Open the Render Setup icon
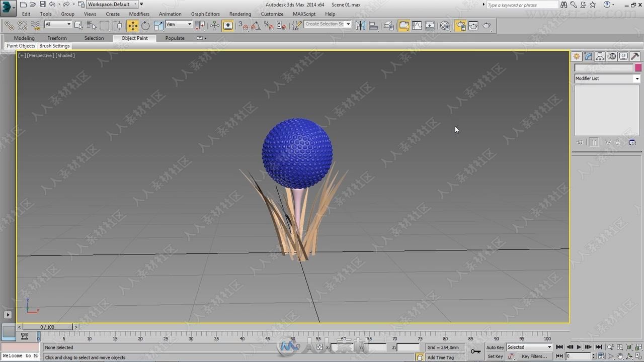The height and width of the screenshot is (362, 644). tap(460, 25)
